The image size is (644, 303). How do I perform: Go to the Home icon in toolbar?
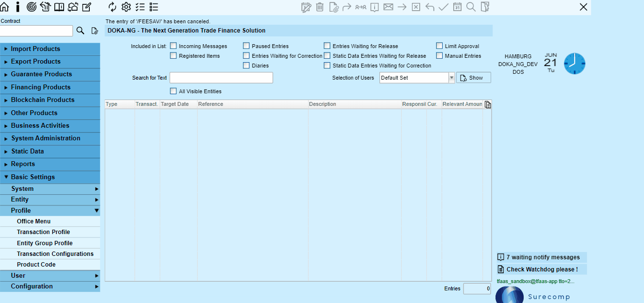[x=4, y=7]
